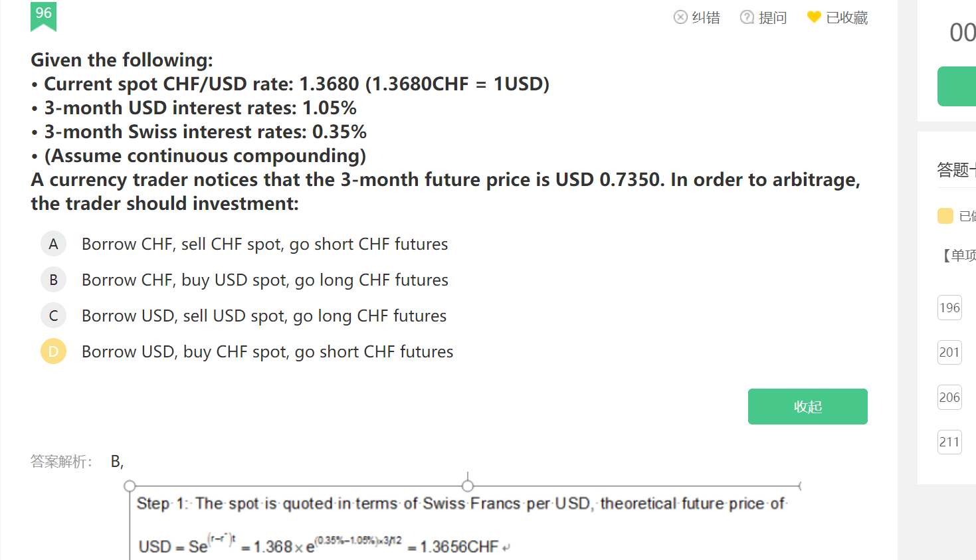Jump to question 196
The width and height of the screenshot is (976, 560).
coord(949,308)
